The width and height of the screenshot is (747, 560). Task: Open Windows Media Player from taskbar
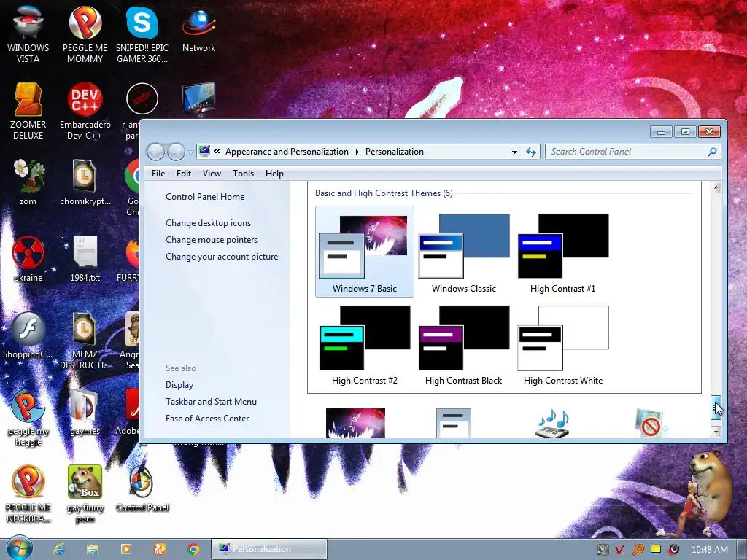point(125,549)
